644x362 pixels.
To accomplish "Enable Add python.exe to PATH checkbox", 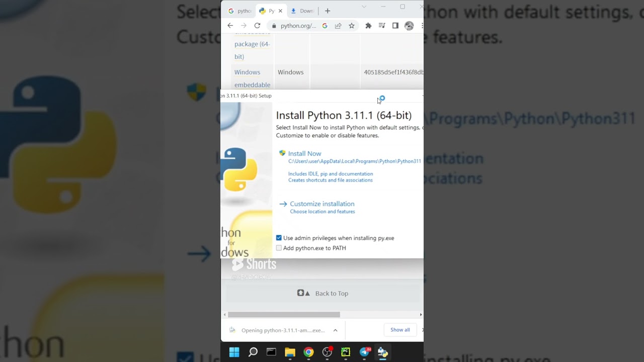I will pyautogui.click(x=279, y=248).
